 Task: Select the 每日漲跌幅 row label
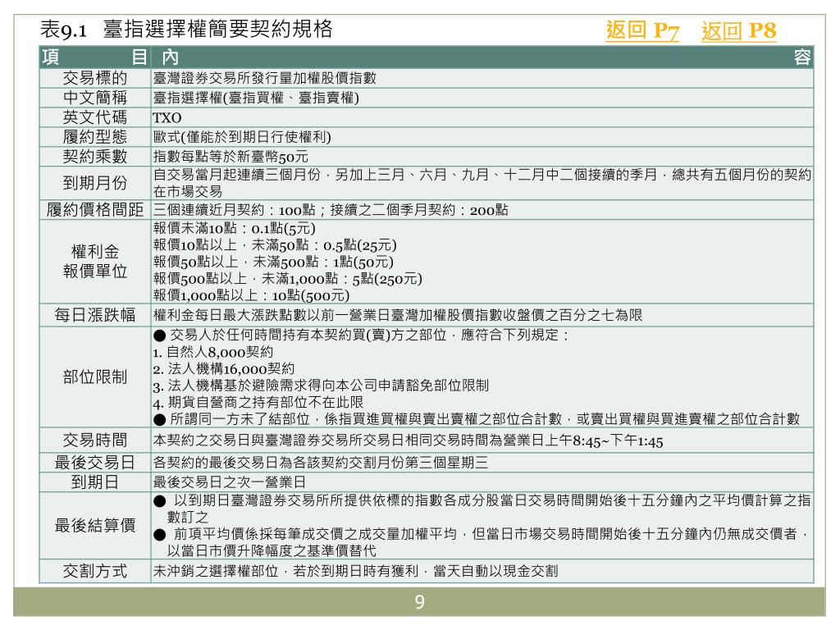tap(95, 315)
